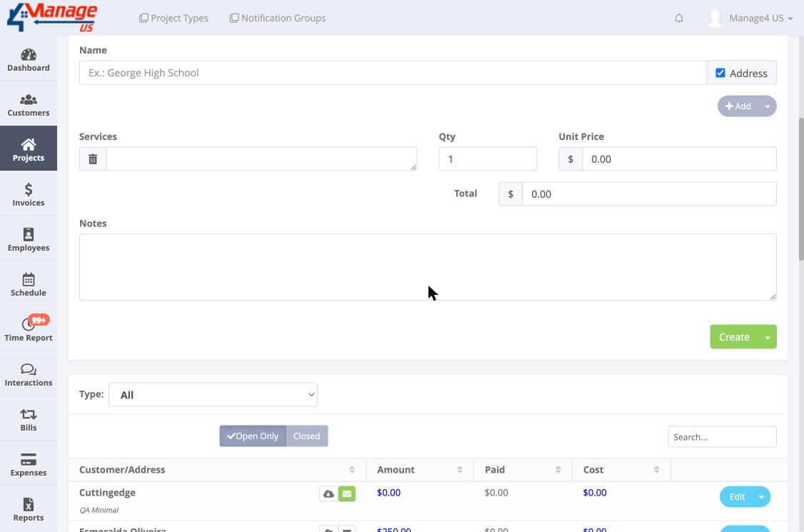Image resolution: width=804 pixels, height=532 pixels.
Task: Open Notification Groups menu
Action: point(277,18)
